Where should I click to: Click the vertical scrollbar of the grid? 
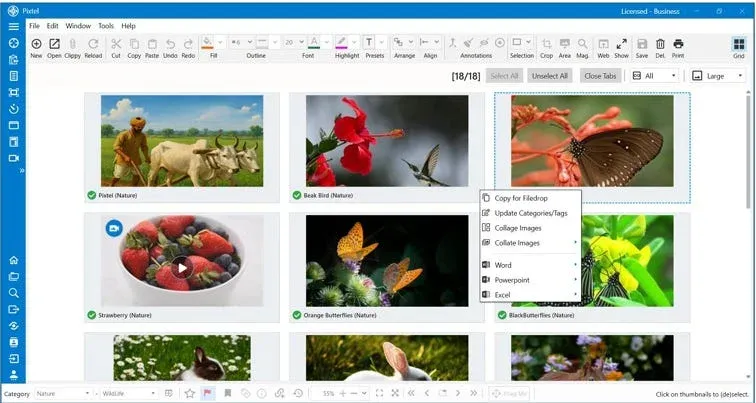pyautogui.click(x=748, y=150)
